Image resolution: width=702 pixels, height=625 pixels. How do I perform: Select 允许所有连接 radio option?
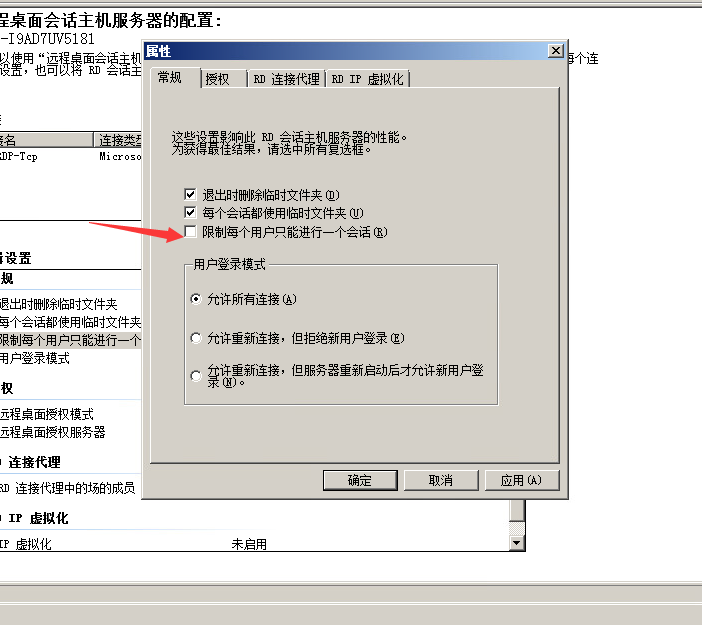point(196,299)
